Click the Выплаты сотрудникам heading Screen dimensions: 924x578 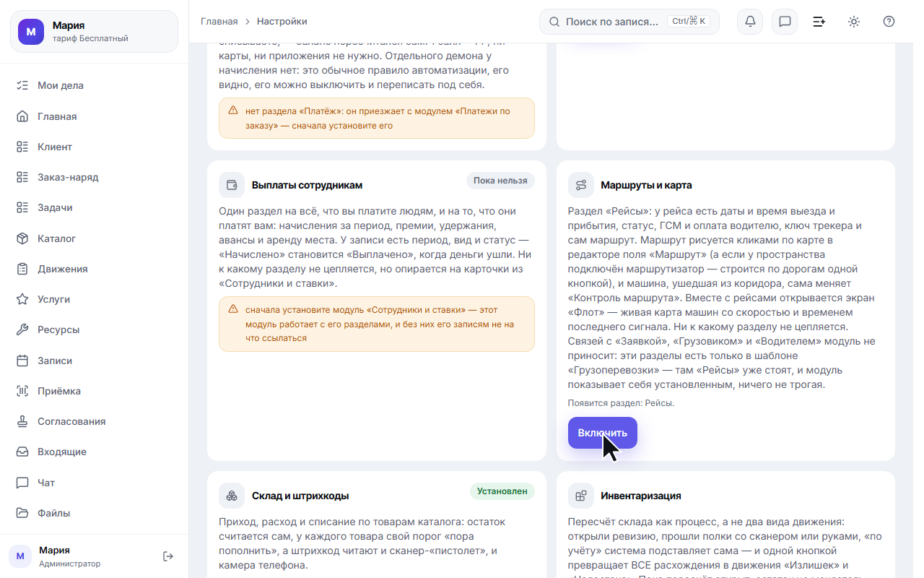(307, 185)
